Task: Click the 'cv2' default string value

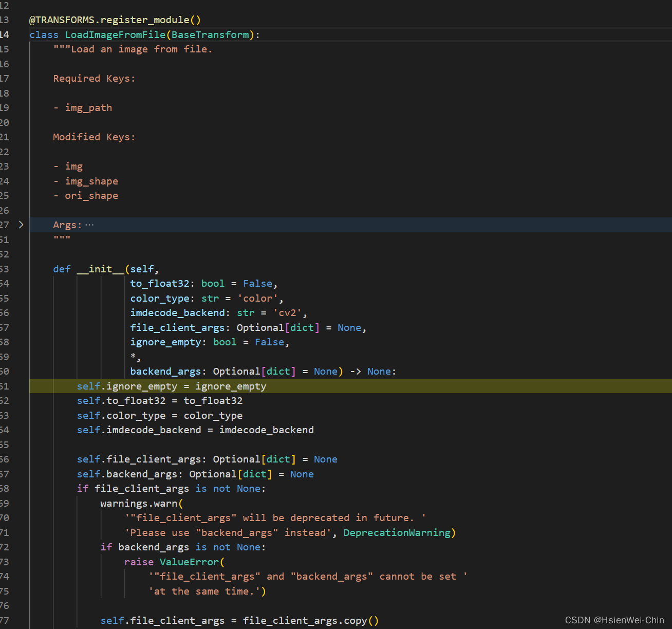Action: point(287,313)
